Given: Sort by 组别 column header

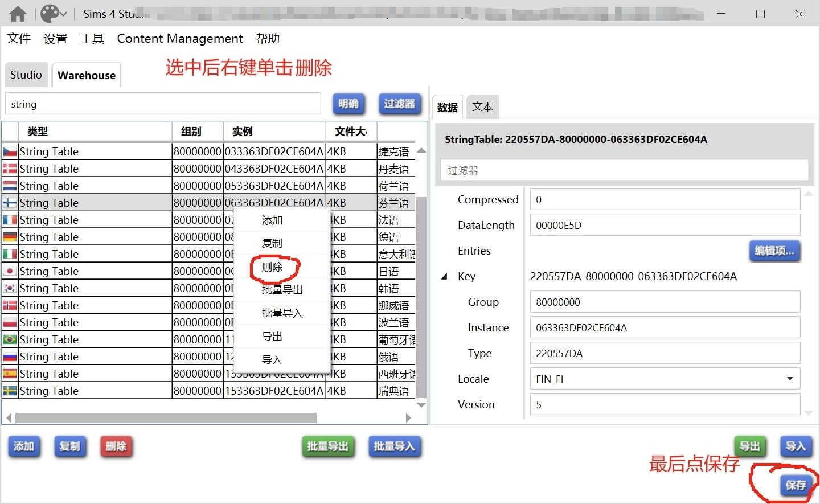Looking at the screenshot, I should point(198,132).
